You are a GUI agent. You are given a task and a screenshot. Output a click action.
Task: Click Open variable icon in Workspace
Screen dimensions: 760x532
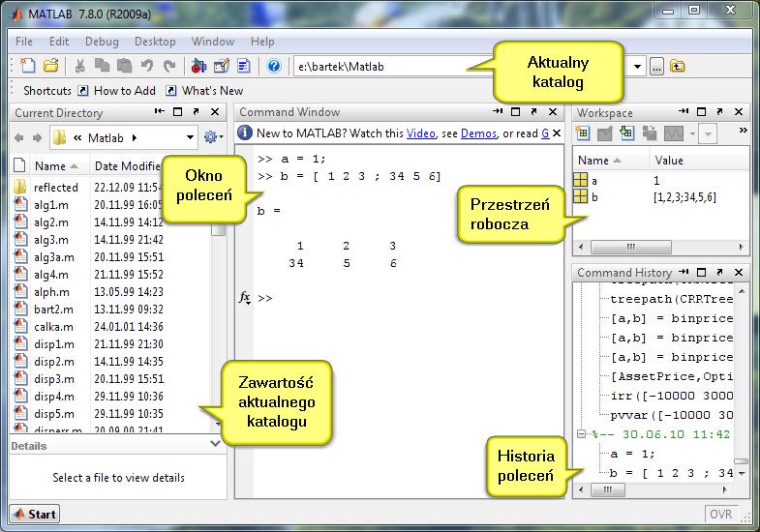pos(604,133)
